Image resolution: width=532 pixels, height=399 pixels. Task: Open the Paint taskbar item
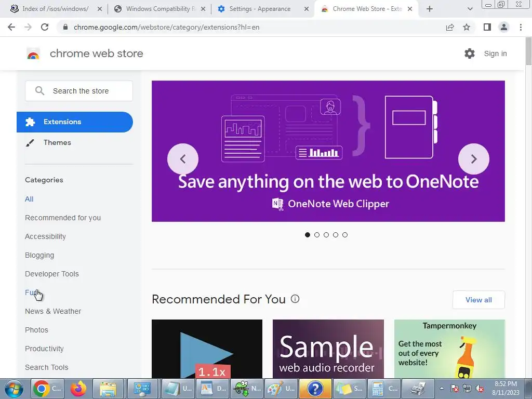tap(281, 389)
